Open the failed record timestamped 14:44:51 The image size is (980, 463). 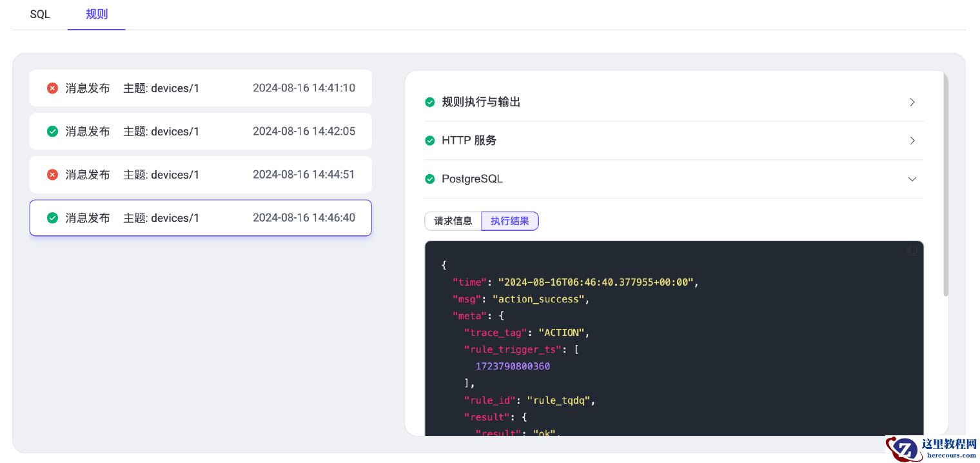pos(201,175)
